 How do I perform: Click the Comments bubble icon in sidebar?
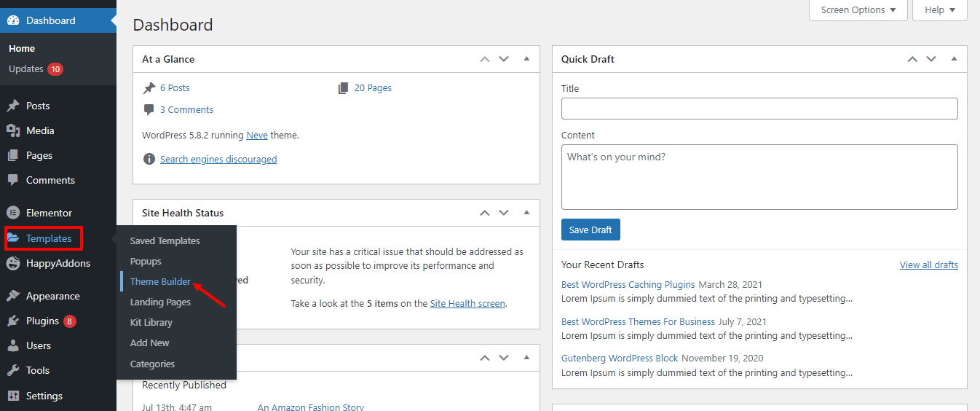click(13, 181)
